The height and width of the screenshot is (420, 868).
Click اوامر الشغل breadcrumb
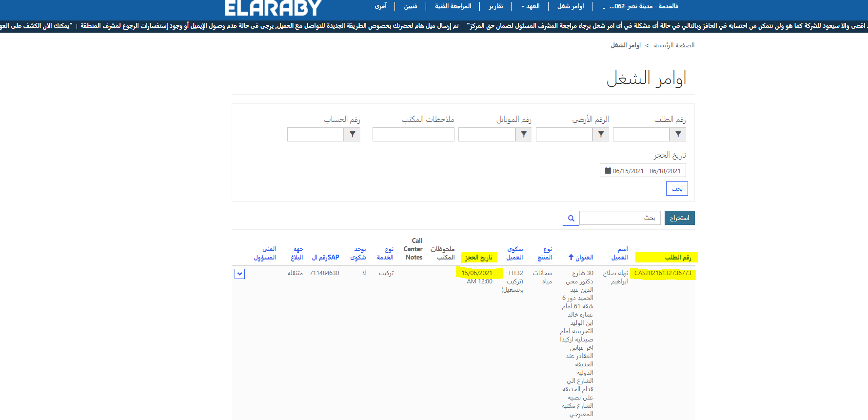coord(626,45)
